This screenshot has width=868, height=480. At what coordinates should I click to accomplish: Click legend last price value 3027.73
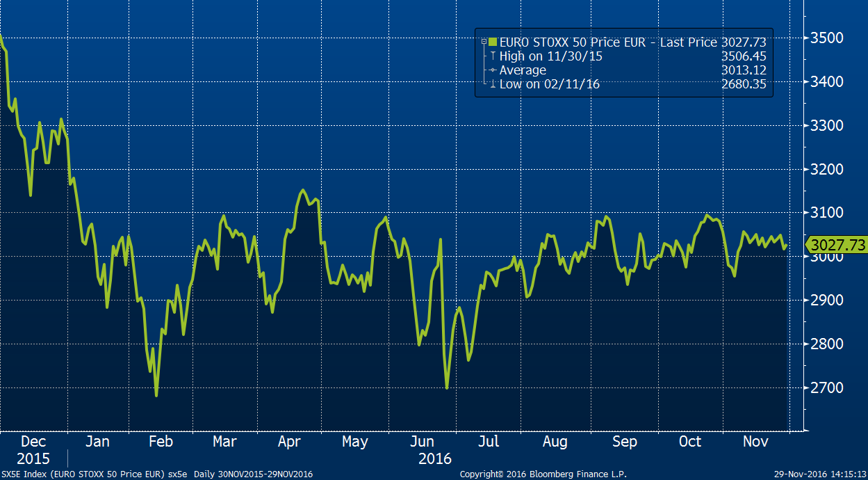(x=744, y=42)
